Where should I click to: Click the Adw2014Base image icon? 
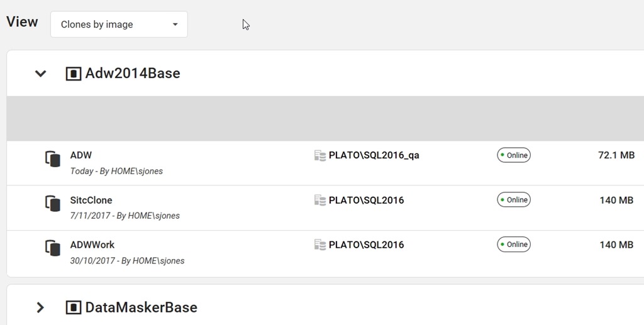[x=74, y=74]
